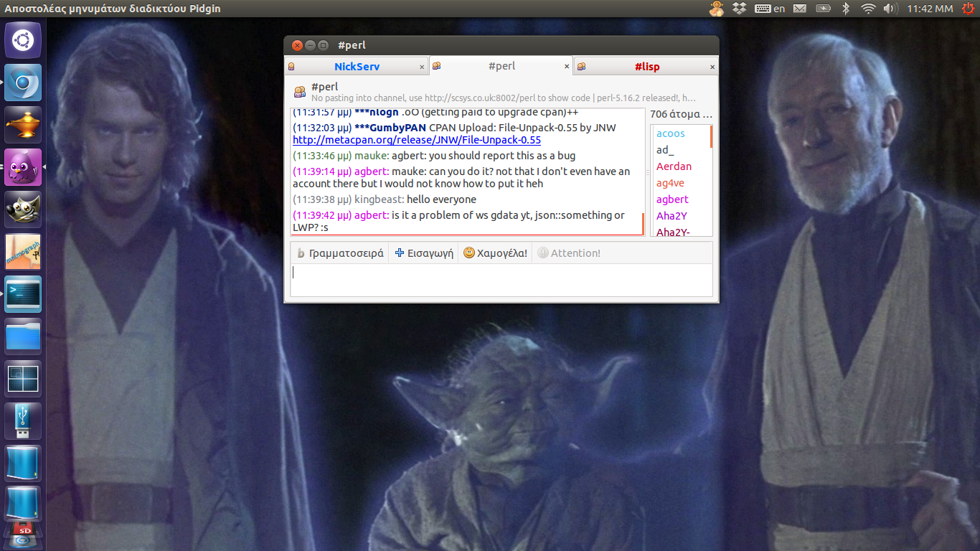Launch GIMP from the launcher
980x551 pixels.
pyautogui.click(x=23, y=209)
